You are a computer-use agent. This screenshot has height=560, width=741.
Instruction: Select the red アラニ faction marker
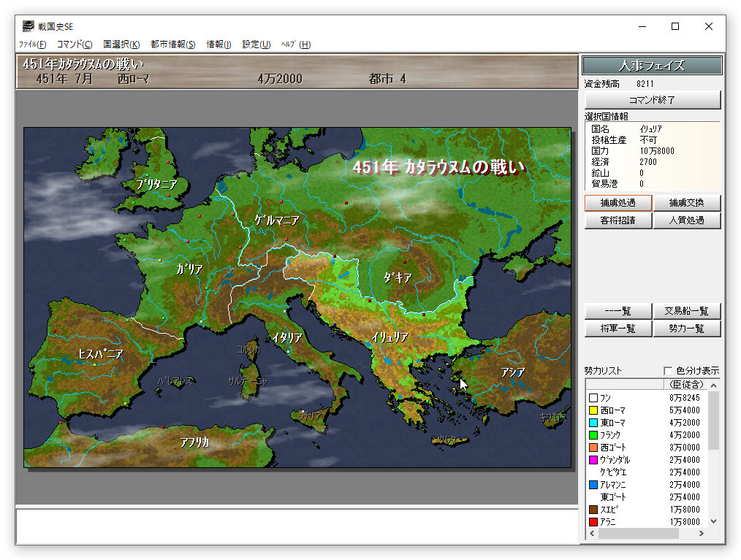coord(593,522)
